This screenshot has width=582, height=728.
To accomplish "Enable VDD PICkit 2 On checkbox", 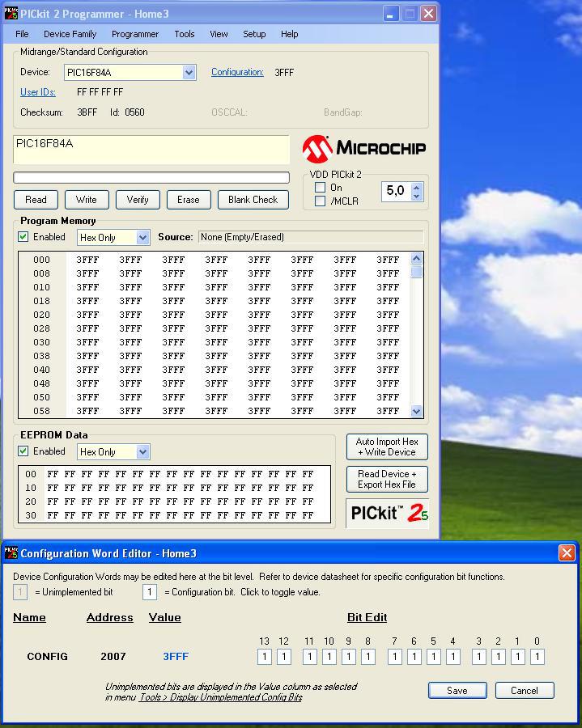I will pos(320,188).
